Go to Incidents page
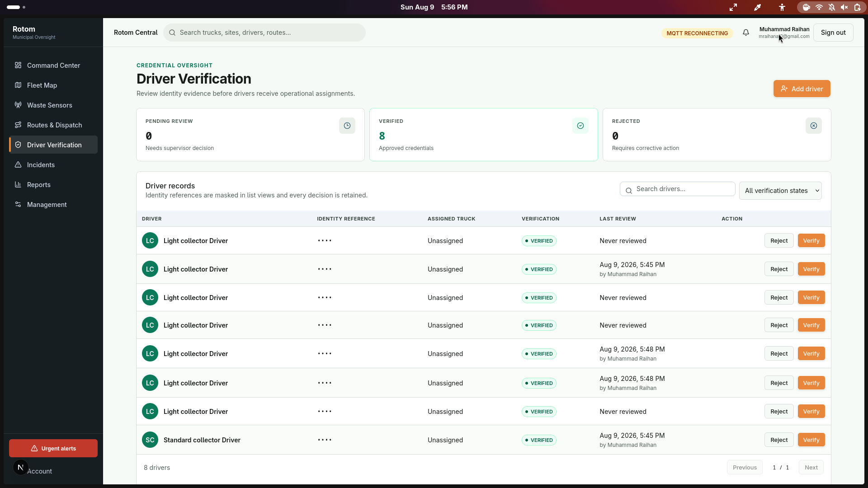 click(53, 164)
